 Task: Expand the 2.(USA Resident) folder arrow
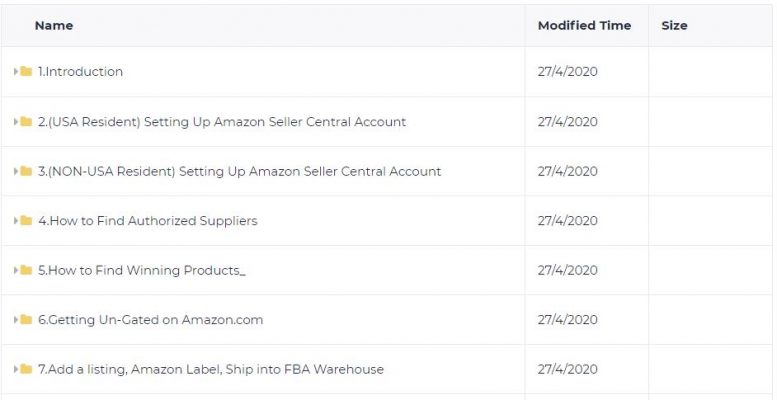16,121
